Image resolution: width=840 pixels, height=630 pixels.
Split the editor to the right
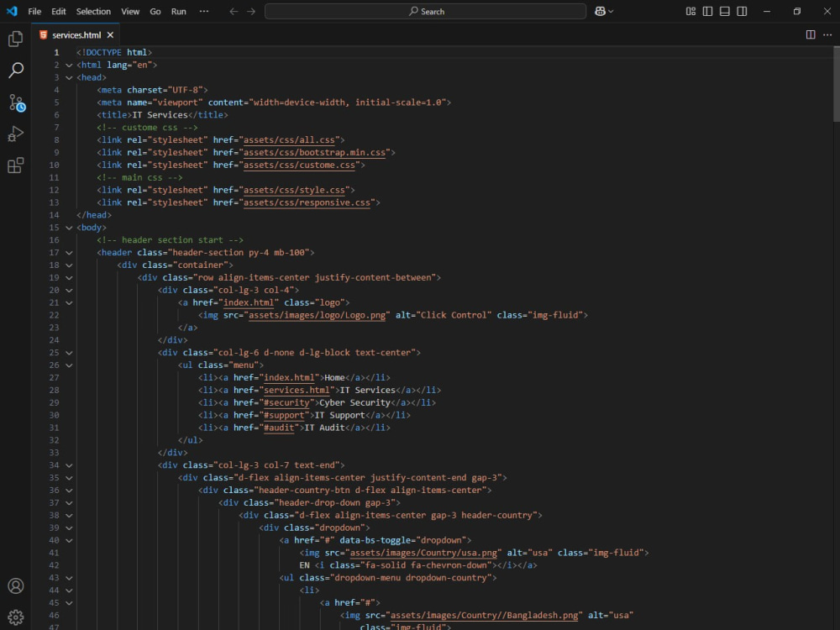(x=811, y=34)
